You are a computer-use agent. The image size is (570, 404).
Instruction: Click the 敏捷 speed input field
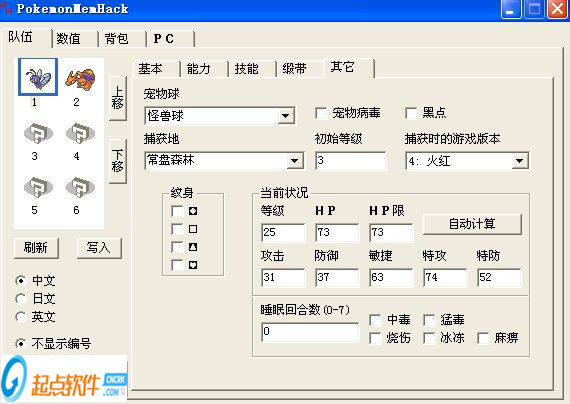(x=391, y=278)
